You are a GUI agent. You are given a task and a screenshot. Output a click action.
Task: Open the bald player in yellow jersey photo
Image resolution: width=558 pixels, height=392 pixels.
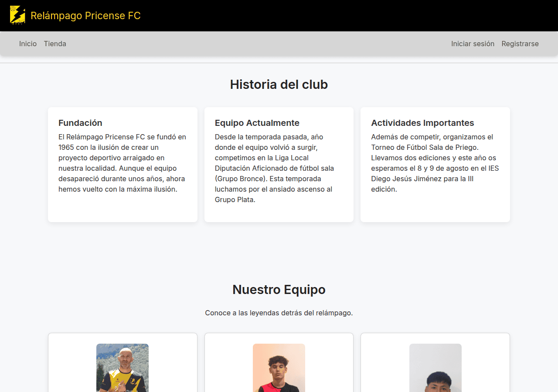tap(122, 368)
